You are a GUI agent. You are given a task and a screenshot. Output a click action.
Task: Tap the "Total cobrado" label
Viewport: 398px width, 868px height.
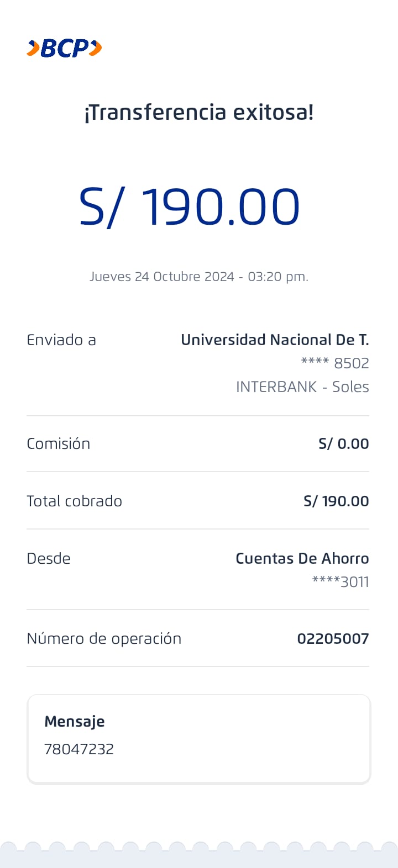tap(75, 501)
